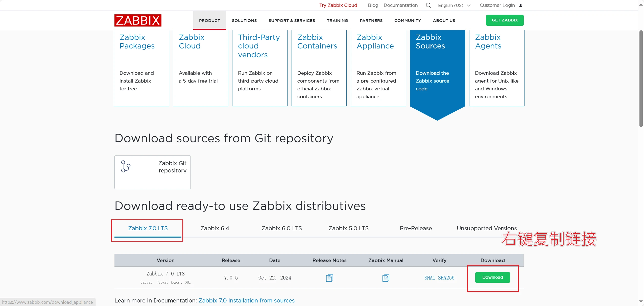Viewport: 644px width, 306px height.
Task: Click the Zabbix logo
Action: pyautogui.click(x=138, y=20)
